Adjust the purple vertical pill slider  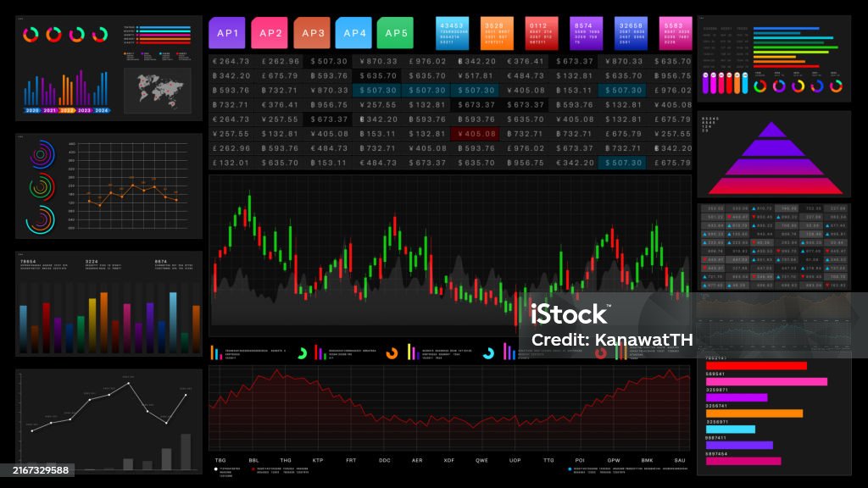pos(705,83)
